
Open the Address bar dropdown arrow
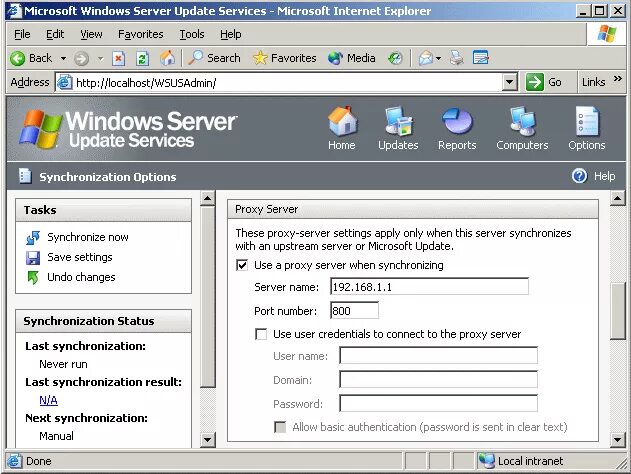coord(509,82)
